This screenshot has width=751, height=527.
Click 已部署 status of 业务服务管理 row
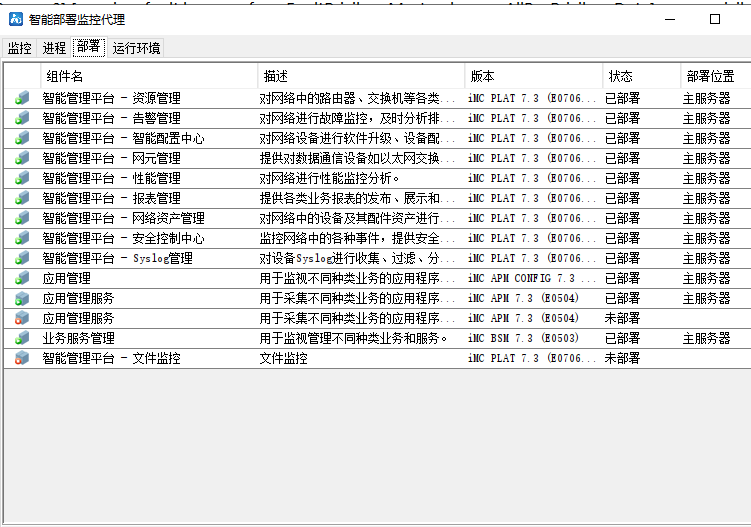[622, 338]
